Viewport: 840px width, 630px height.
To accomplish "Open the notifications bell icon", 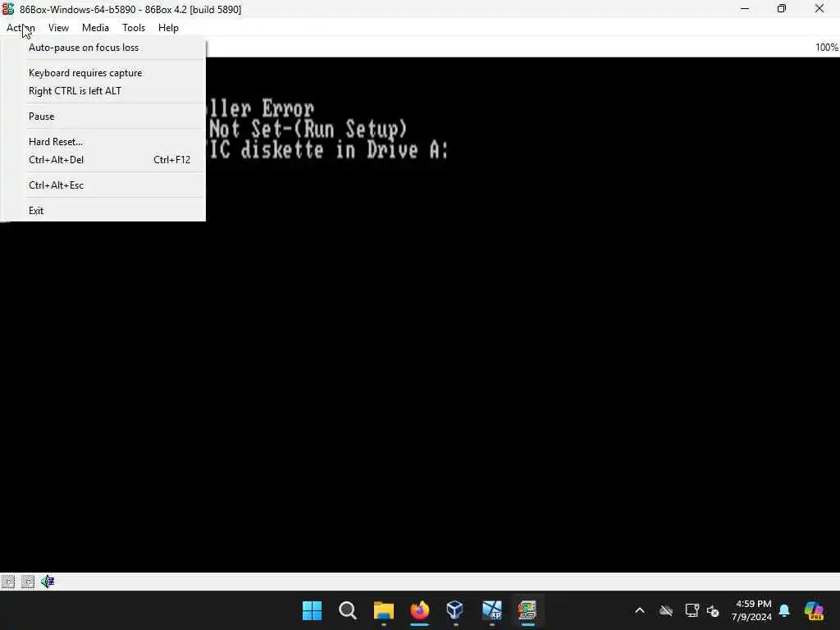I will pyautogui.click(x=784, y=610).
